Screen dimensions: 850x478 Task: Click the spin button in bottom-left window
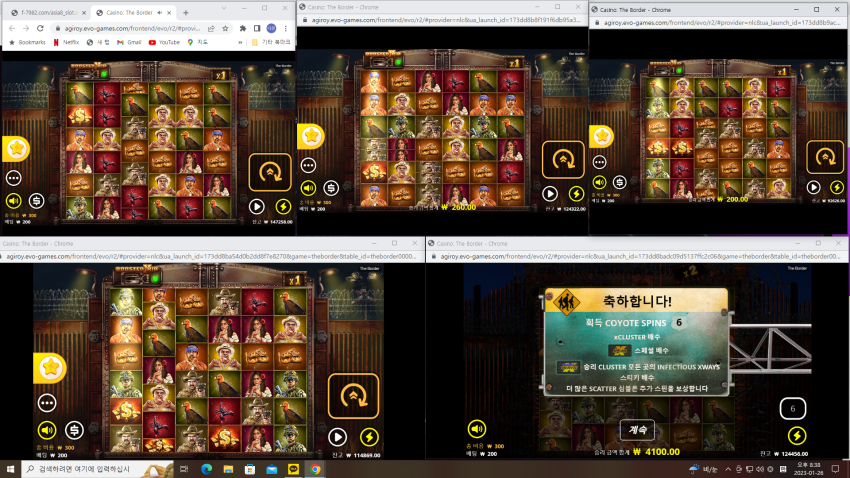353,396
